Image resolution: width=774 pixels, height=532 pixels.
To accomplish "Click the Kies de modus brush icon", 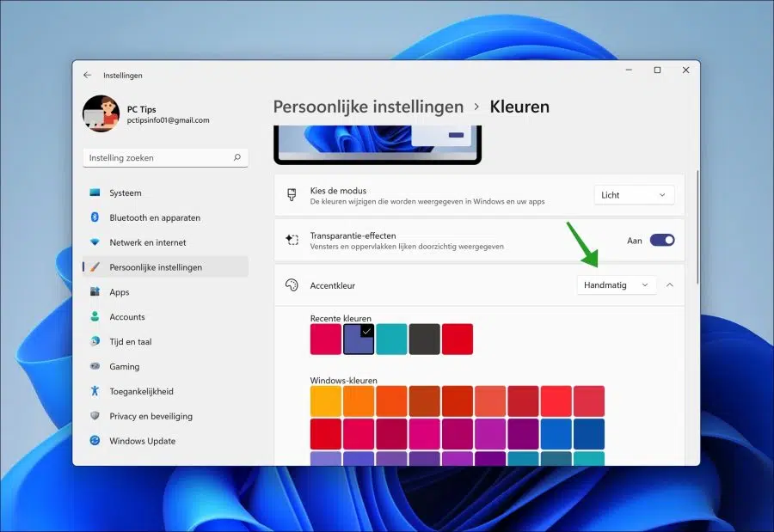I will pos(292,195).
